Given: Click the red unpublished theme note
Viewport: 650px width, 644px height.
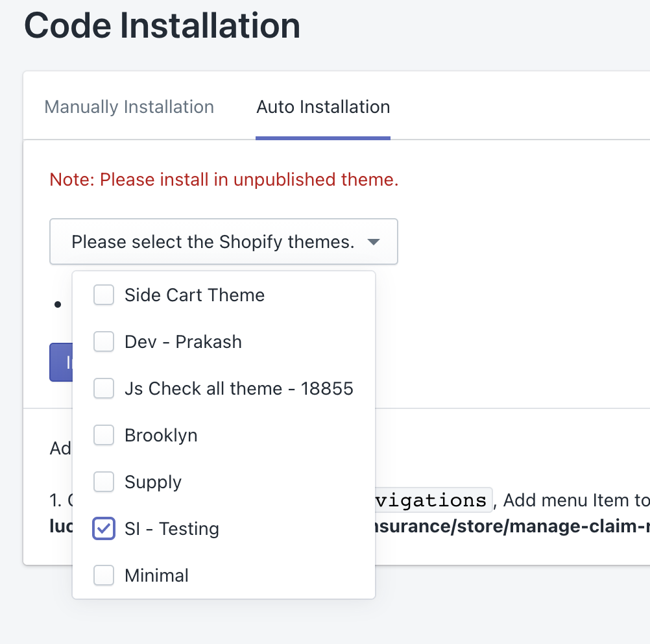Looking at the screenshot, I should coord(224,180).
